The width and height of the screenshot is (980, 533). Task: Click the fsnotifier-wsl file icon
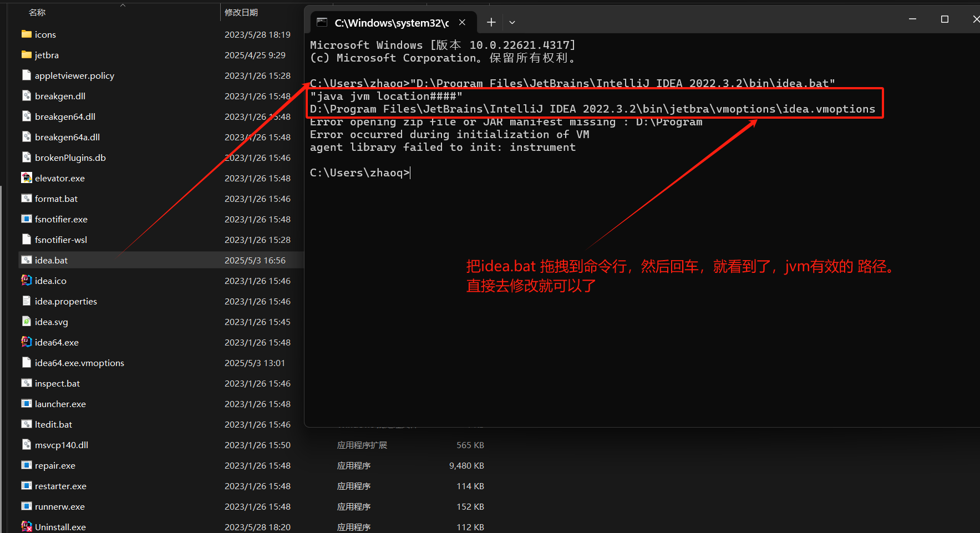[26, 240]
